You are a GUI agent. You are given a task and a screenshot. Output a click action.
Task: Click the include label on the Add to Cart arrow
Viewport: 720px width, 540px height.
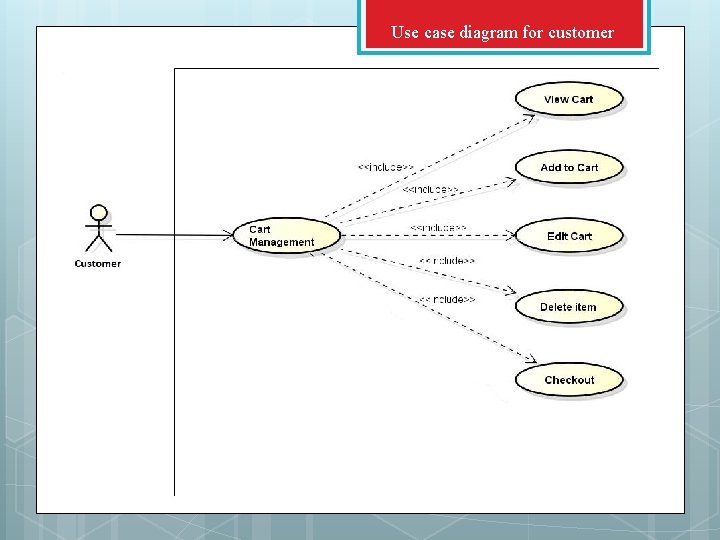[x=430, y=189]
